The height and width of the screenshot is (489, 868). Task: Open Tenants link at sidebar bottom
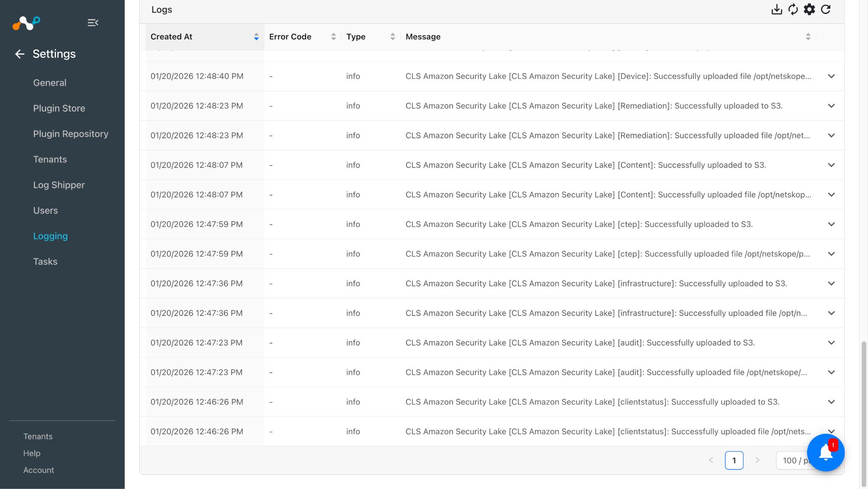tap(38, 436)
